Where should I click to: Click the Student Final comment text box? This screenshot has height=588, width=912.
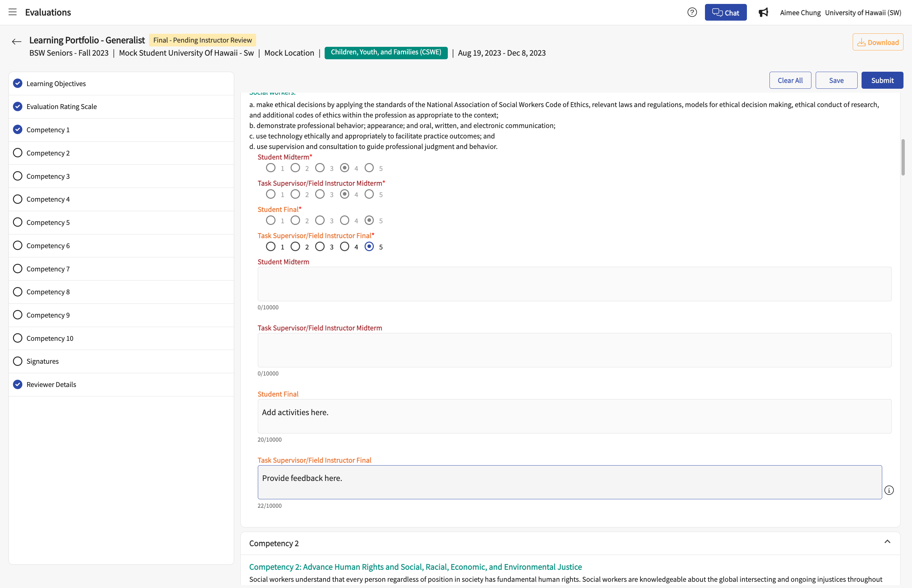574,416
